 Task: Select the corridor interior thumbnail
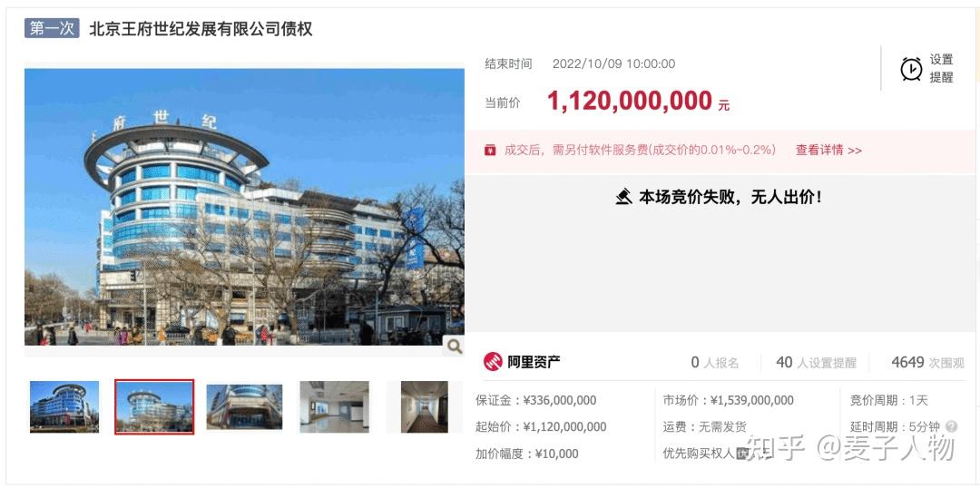(425, 406)
